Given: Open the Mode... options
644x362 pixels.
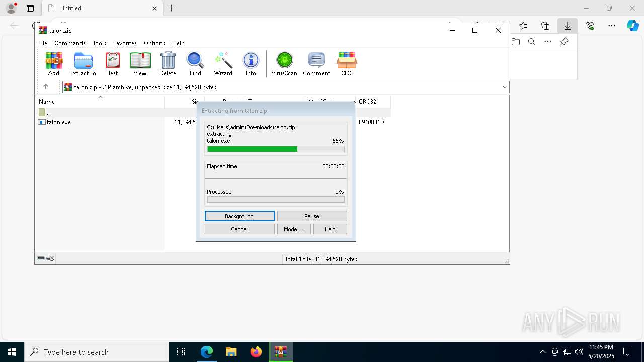Looking at the screenshot, I should pos(293,229).
